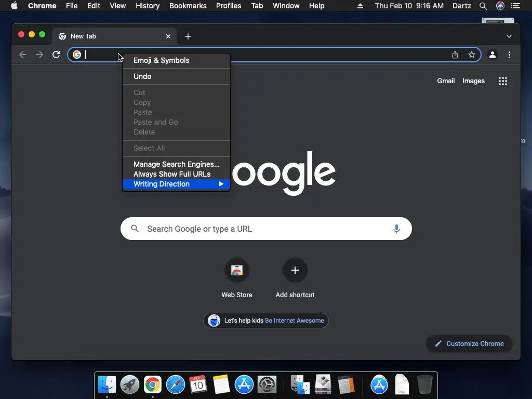
Task: Click the Customize Chrome button
Action: click(469, 344)
